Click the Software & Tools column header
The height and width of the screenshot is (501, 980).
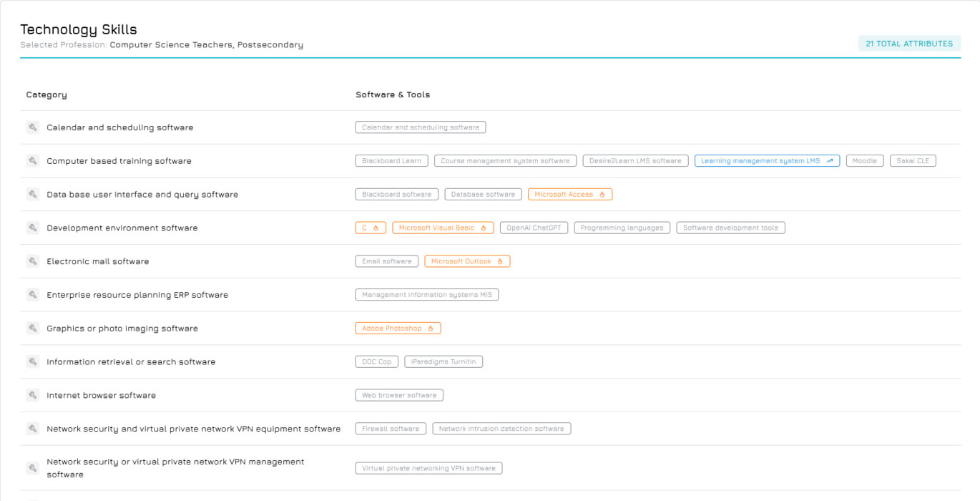tap(393, 94)
